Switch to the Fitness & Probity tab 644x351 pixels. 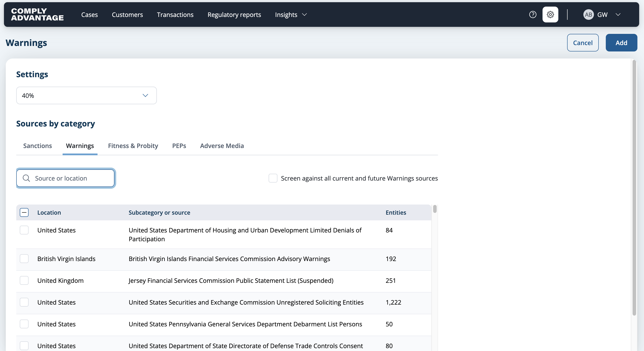[133, 146]
